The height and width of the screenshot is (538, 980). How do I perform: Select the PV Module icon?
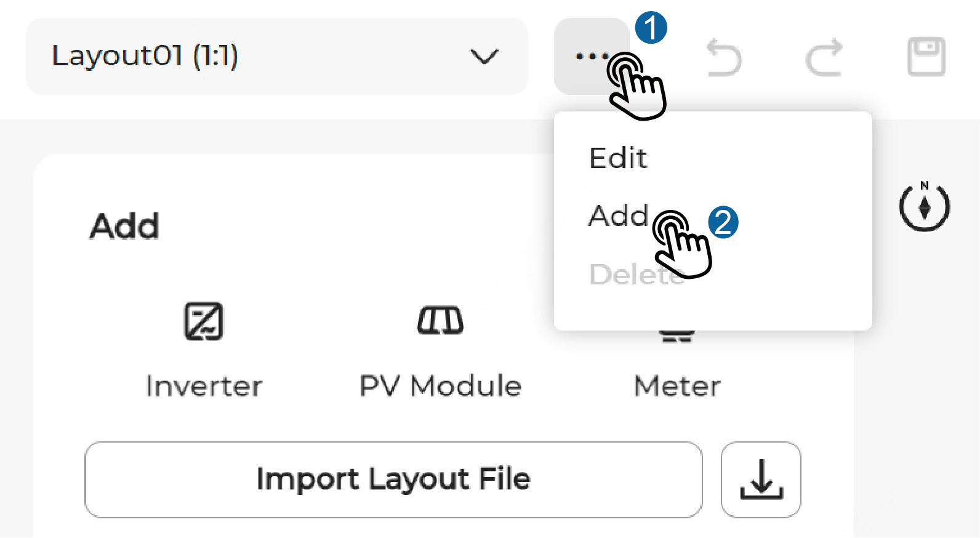pyautogui.click(x=440, y=321)
